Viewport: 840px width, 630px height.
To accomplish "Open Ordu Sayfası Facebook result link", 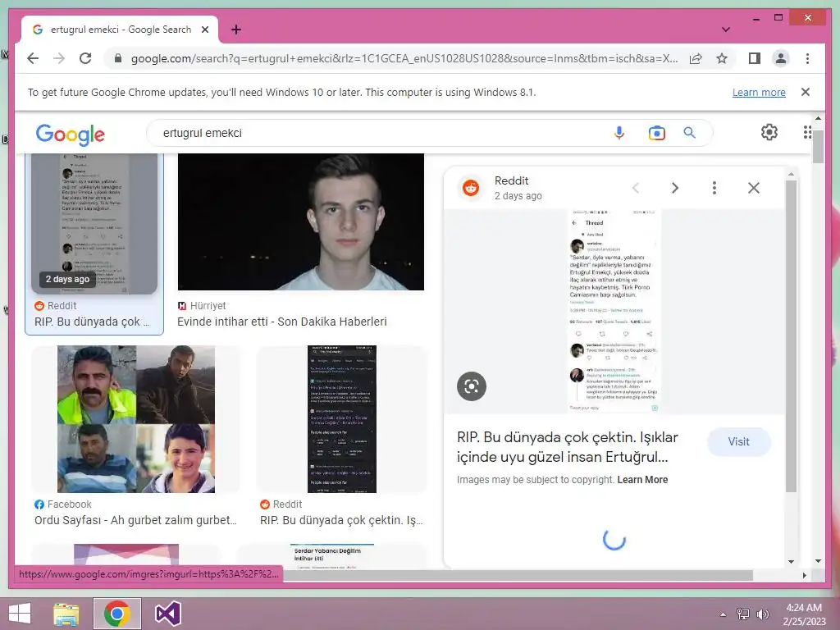I will 135,520.
